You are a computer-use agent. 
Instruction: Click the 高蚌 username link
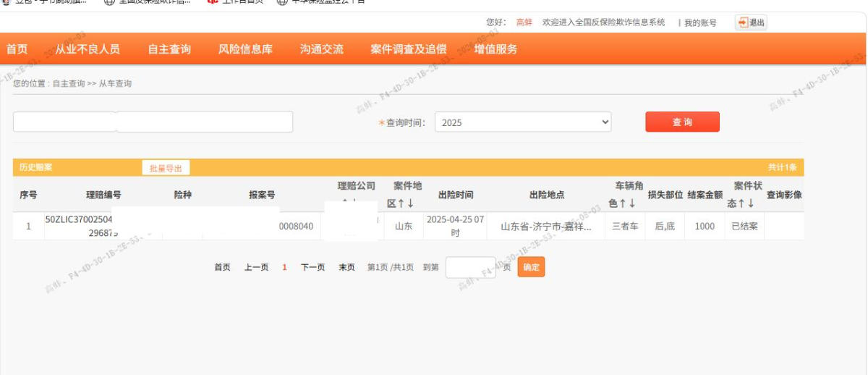pos(524,22)
